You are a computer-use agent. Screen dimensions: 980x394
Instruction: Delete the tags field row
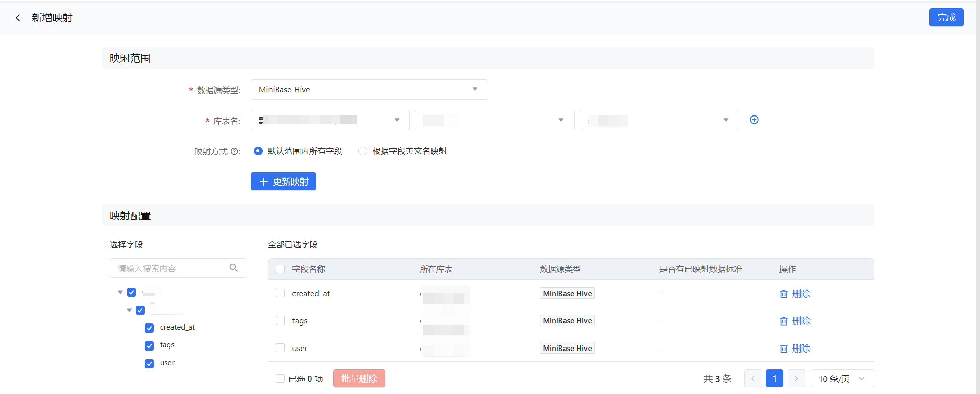795,321
